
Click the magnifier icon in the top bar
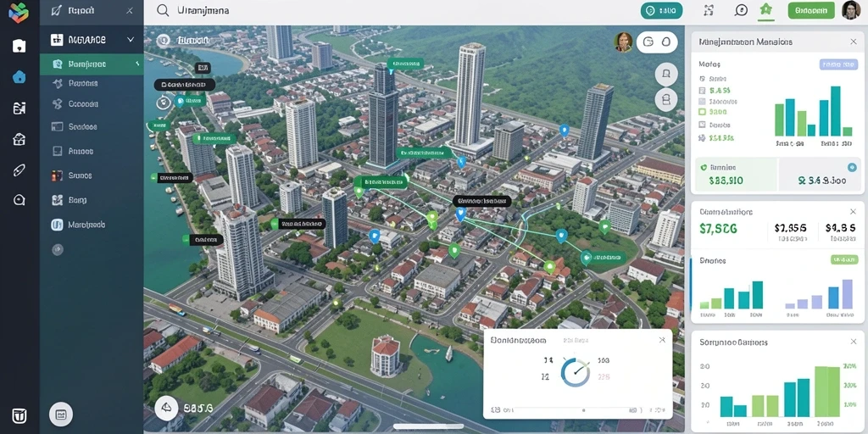click(x=163, y=10)
